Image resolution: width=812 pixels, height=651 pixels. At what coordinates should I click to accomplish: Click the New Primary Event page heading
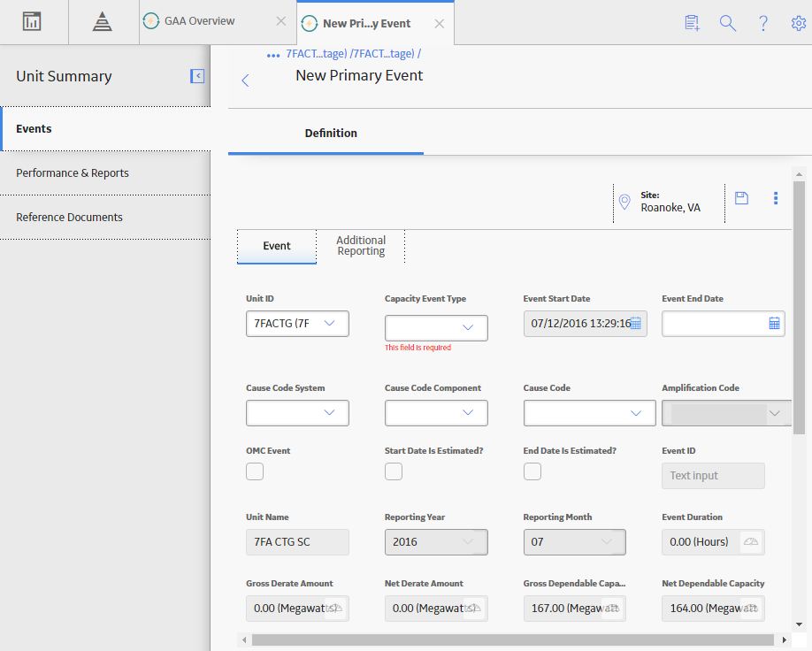pyautogui.click(x=359, y=75)
